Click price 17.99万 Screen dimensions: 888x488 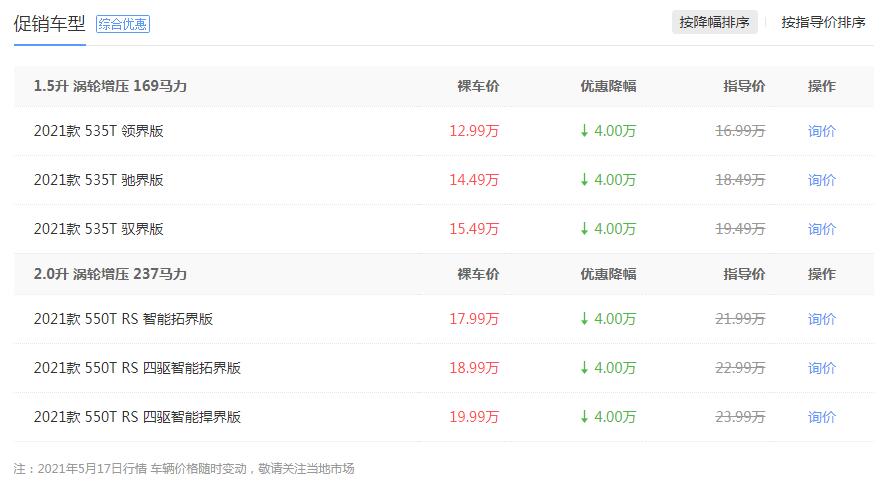[x=474, y=319]
